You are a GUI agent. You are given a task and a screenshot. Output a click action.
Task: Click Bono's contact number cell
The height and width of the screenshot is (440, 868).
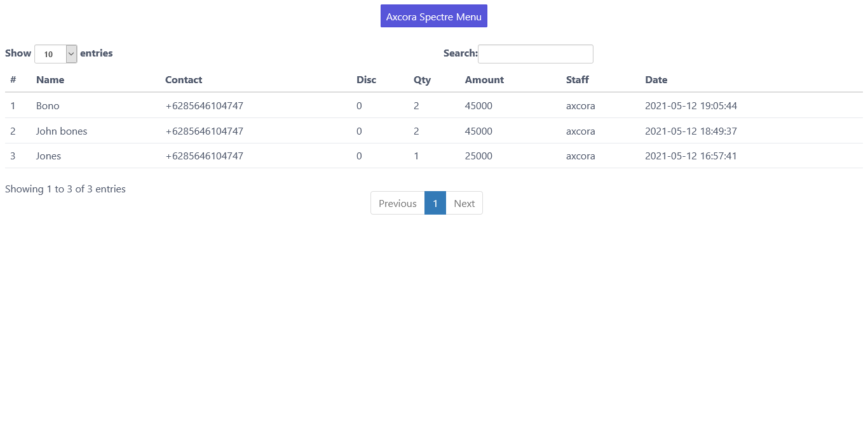pos(204,106)
